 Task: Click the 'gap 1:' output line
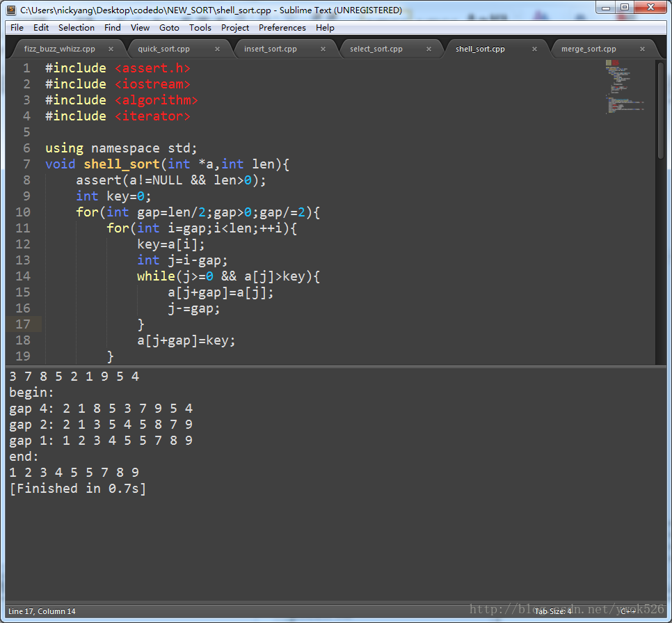click(x=101, y=441)
